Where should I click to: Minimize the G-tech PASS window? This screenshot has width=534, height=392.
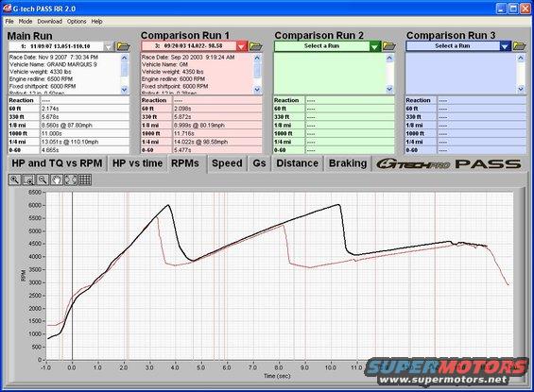click(501, 9)
